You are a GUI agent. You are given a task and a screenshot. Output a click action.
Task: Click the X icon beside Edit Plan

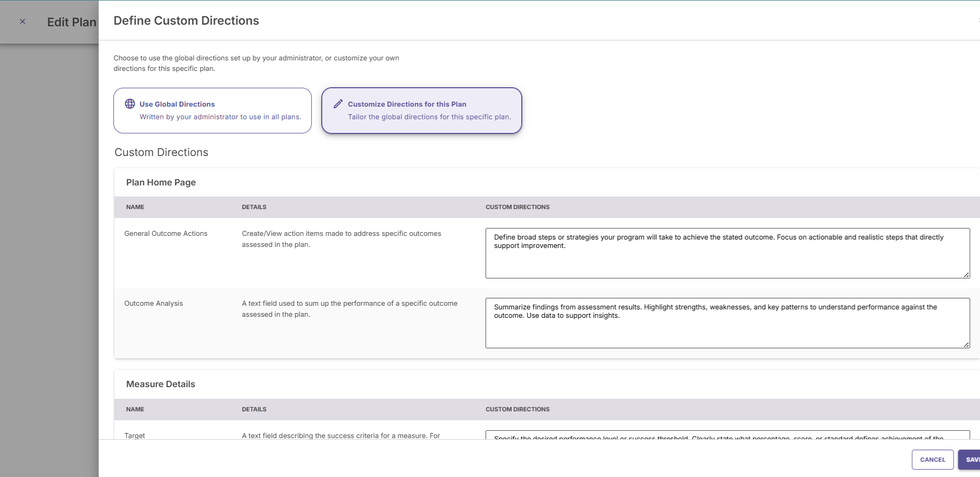point(23,21)
